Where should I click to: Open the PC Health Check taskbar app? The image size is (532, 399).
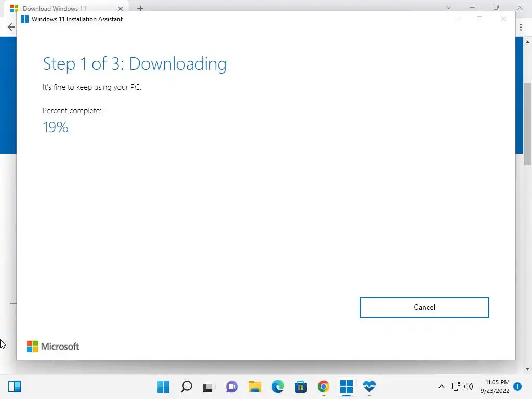click(369, 387)
